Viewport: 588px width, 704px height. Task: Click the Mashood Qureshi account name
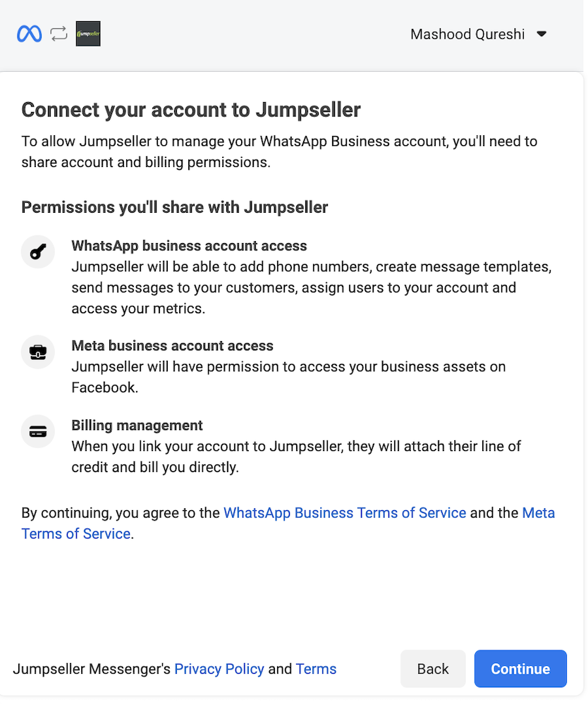click(467, 35)
